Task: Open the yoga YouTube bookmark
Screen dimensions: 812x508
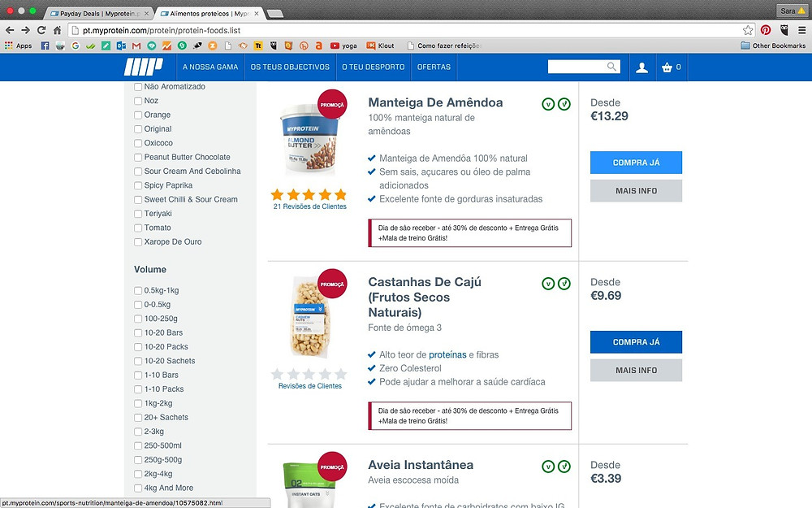Action: (x=343, y=46)
